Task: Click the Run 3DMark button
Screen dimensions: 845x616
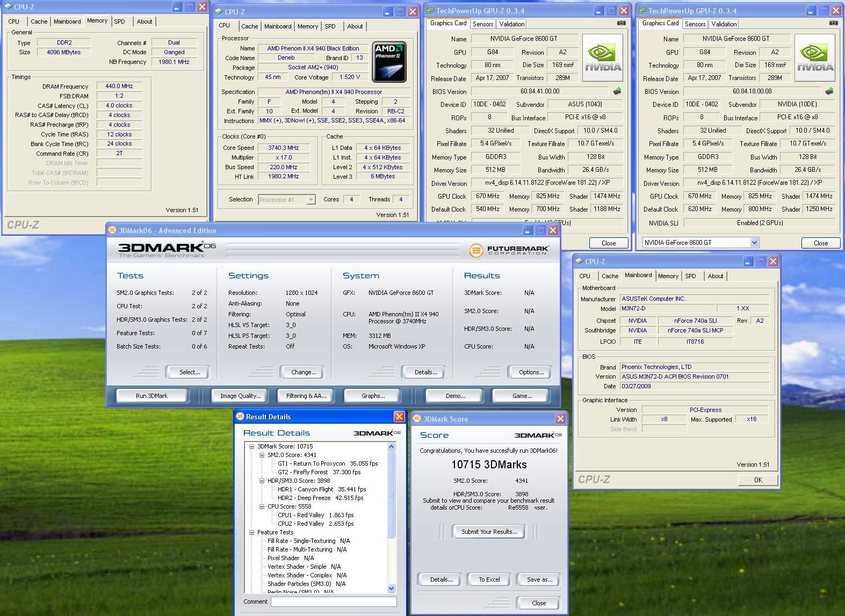Action: click(x=151, y=396)
